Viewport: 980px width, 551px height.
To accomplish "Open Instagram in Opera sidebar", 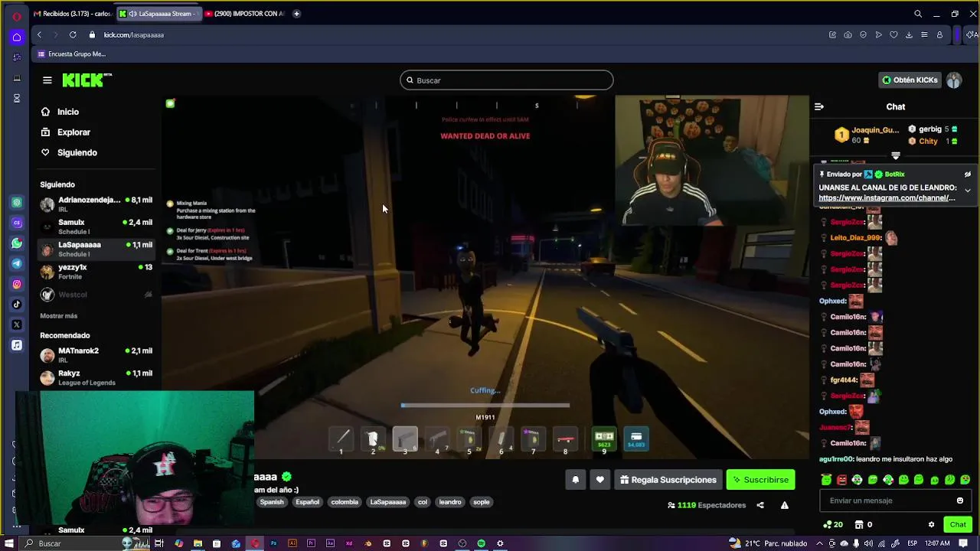I will pos(17,284).
